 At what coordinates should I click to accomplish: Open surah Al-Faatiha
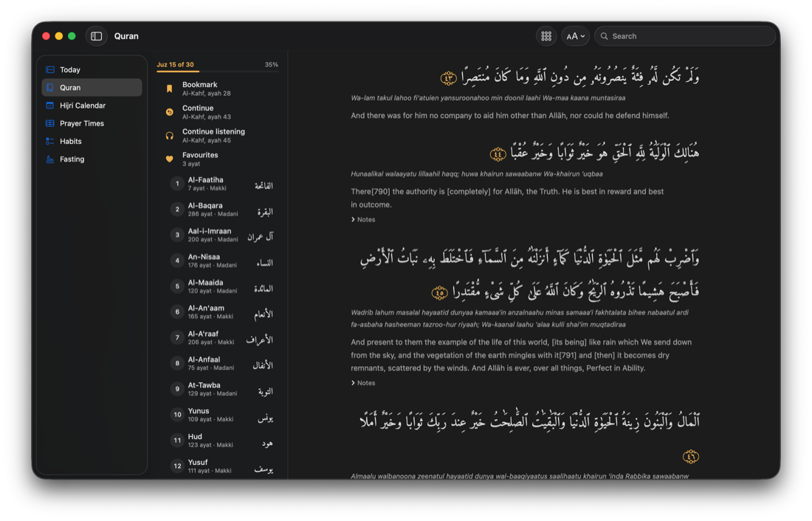(221, 184)
